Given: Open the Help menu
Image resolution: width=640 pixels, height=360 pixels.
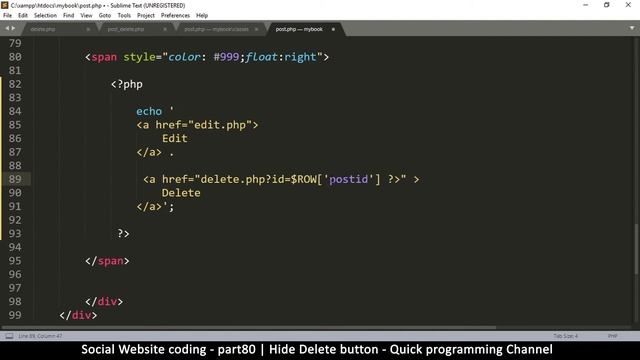Looking at the screenshot, I should click(x=202, y=16).
